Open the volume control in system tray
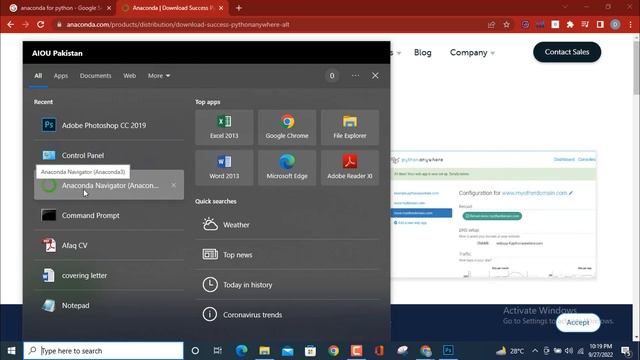This screenshot has height=360, width=640. [x=569, y=351]
